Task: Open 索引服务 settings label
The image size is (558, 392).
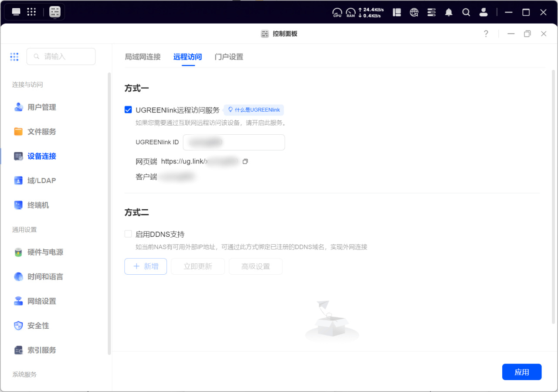Action: point(42,350)
